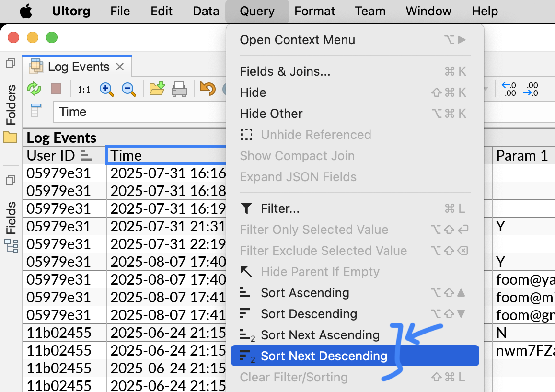Open the Format menu
The height and width of the screenshot is (392, 555).
(315, 11)
